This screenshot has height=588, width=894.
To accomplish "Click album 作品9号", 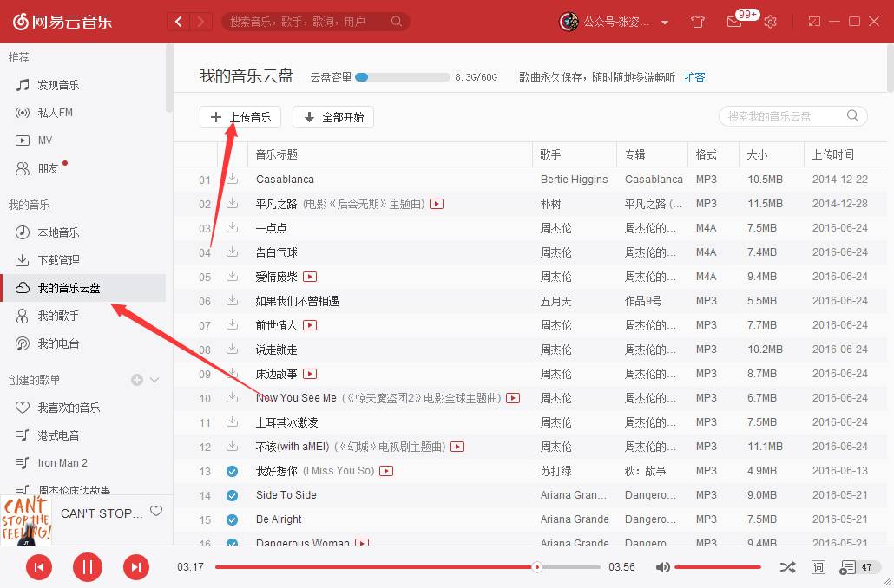I will pos(642,300).
